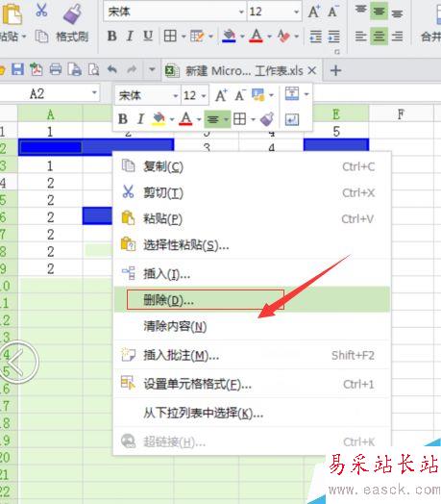Viewport: 441px width, 504px height.
Task: Click the Copy icon beside 格式刷
Action: [41, 37]
